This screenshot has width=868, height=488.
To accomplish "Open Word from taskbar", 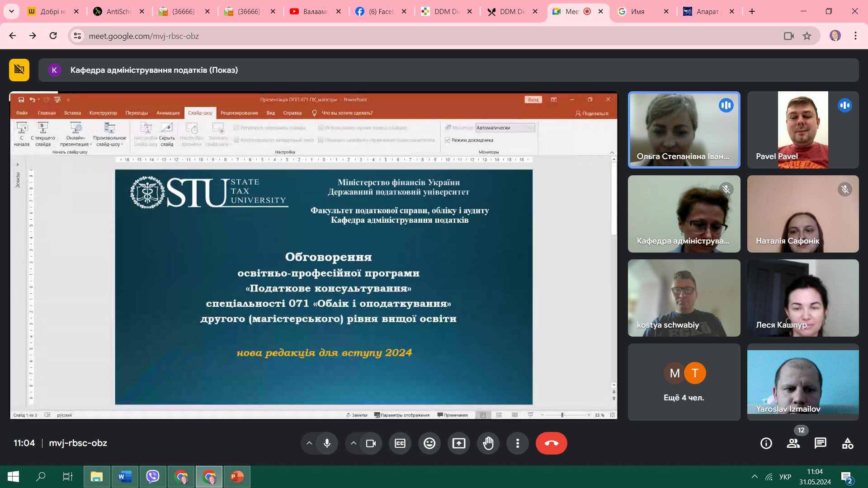I will tap(125, 476).
